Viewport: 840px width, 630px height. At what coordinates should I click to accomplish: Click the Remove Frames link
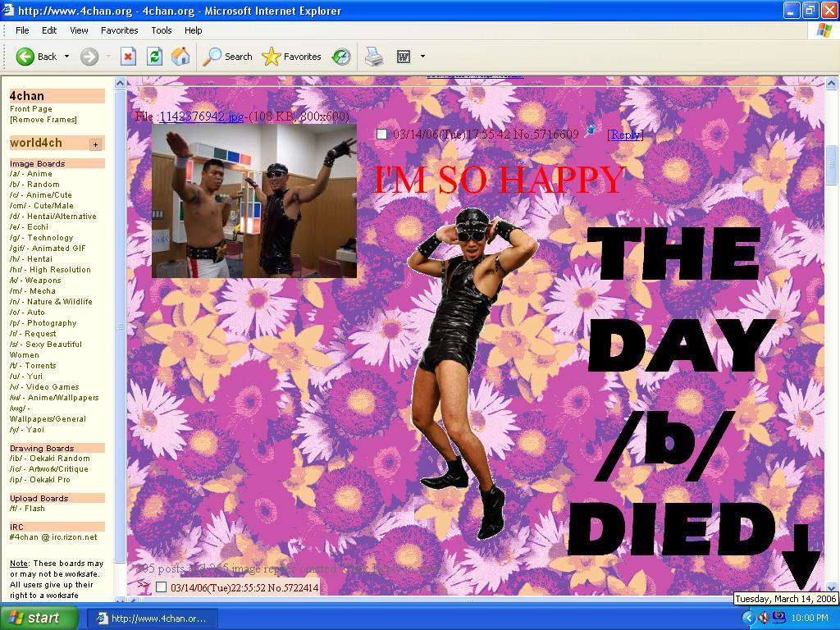click(x=43, y=120)
